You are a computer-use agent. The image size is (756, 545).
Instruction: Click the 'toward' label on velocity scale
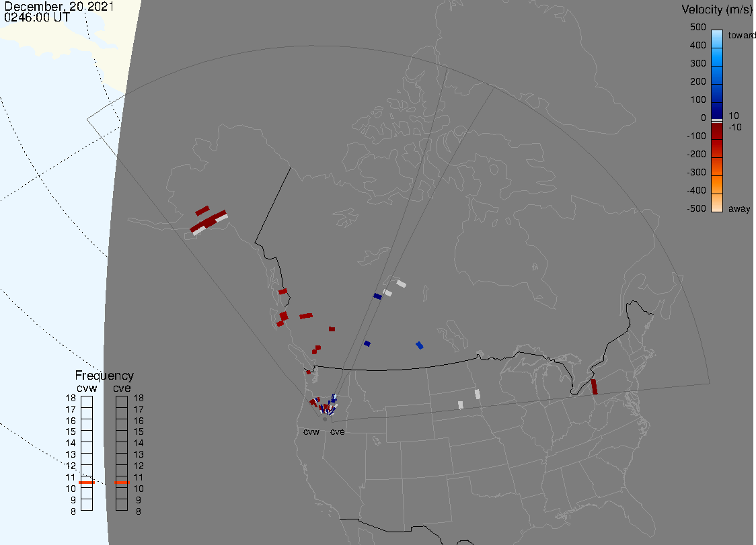click(x=741, y=35)
